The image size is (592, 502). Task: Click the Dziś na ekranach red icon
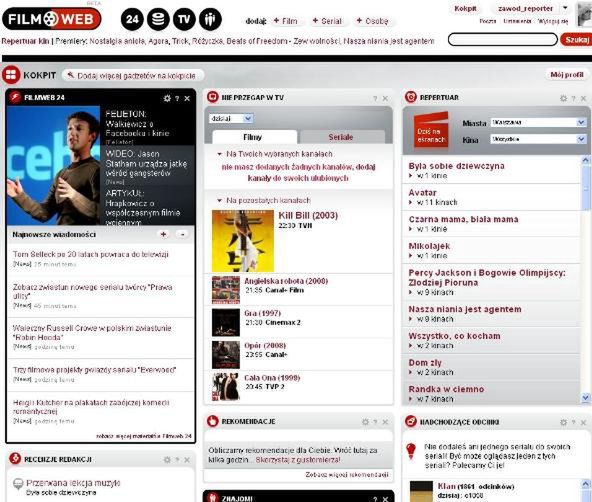coord(431,131)
